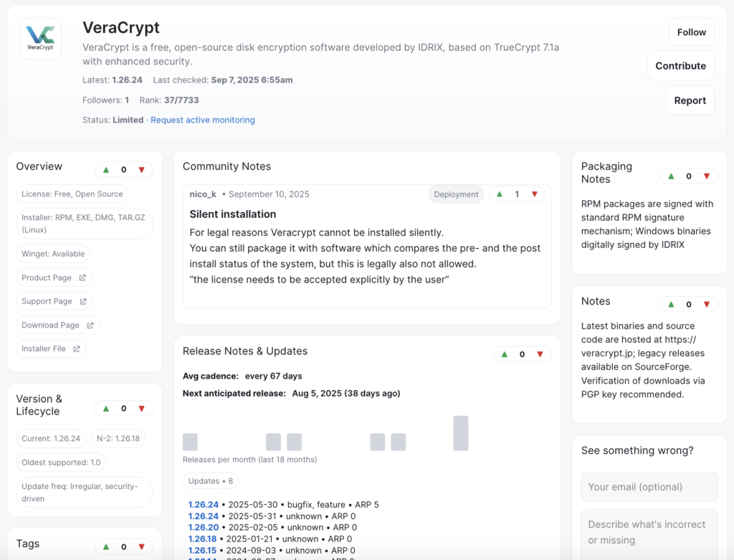This screenshot has width=734, height=560.
Task: Click external link icon on Download Page
Action: pos(90,326)
